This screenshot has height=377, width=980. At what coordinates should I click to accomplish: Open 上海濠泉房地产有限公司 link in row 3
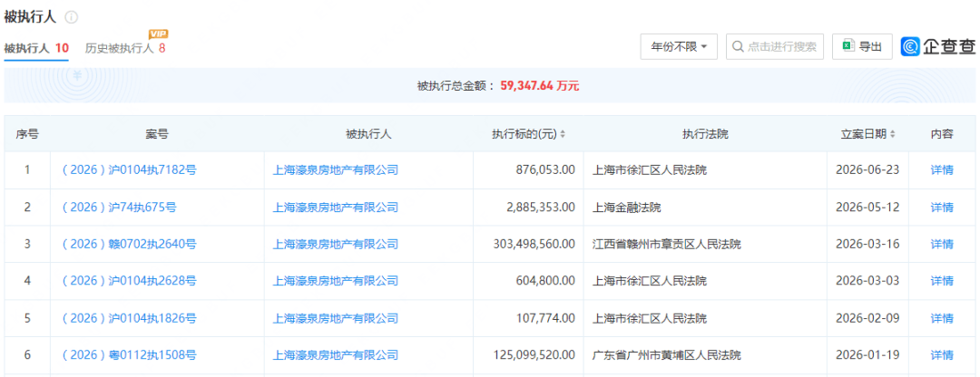click(336, 244)
